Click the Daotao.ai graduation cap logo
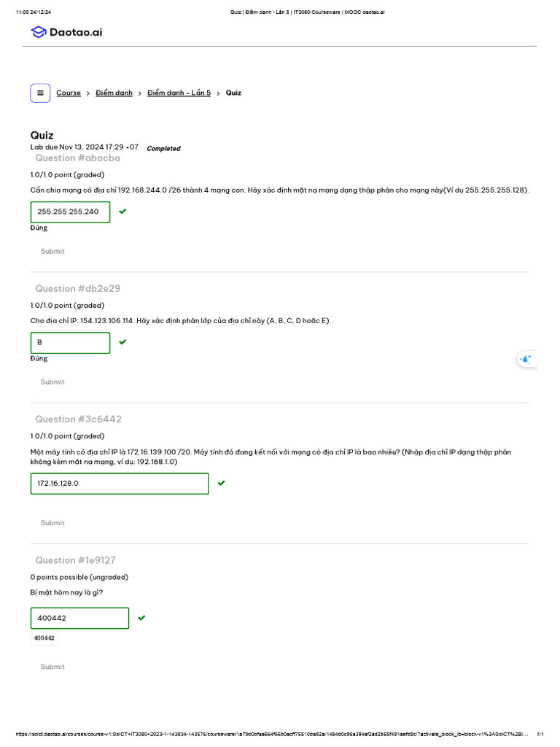Image resolution: width=560 pixels, height=747 pixels. (38, 31)
